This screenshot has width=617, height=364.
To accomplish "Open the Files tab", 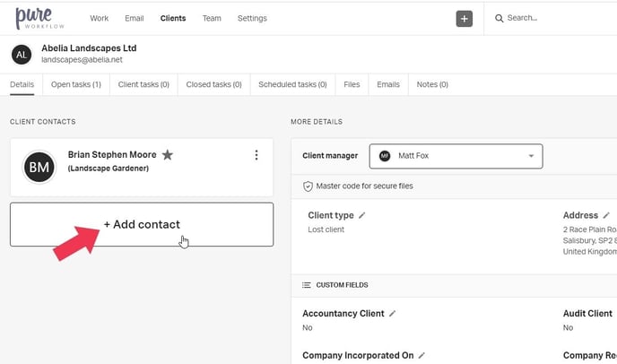I will tap(352, 84).
